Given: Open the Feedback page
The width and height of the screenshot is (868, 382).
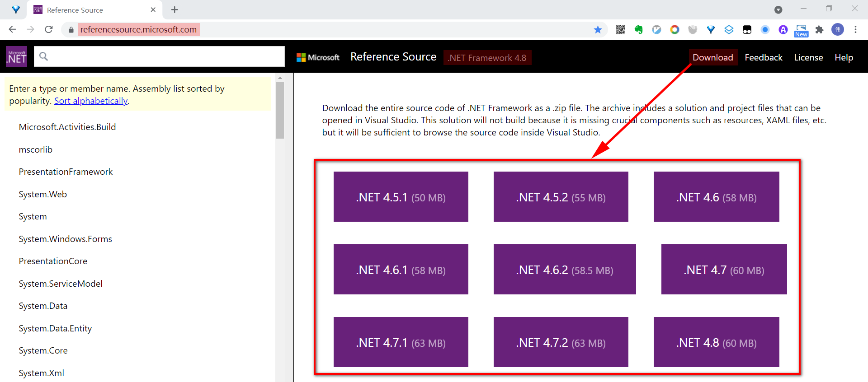Looking at the screenshot, I should tap(764, 57).
